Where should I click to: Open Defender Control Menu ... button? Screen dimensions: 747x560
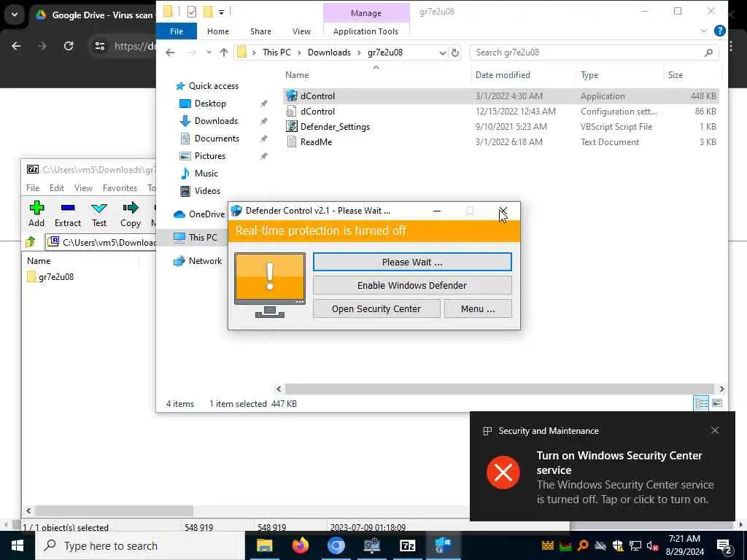478,308
